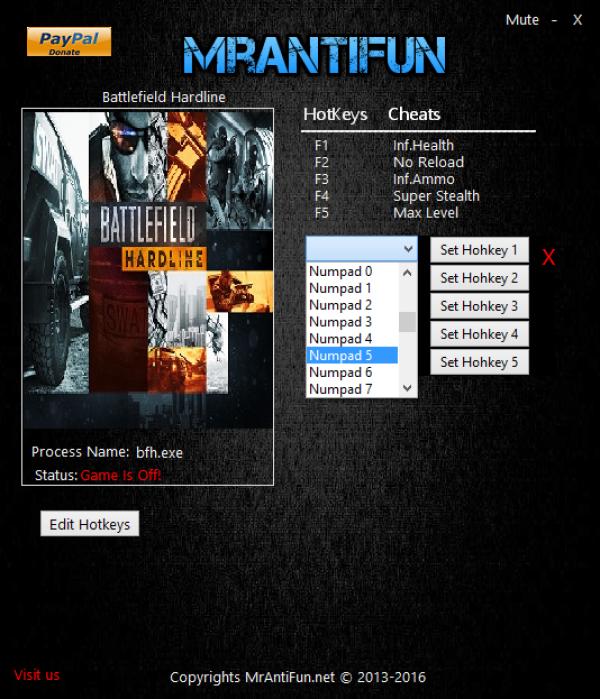Image resolution: width=600 pixels, height=699 pixels.
Task: Click the Set Hohkey 5 button
Action: [479, 362]
